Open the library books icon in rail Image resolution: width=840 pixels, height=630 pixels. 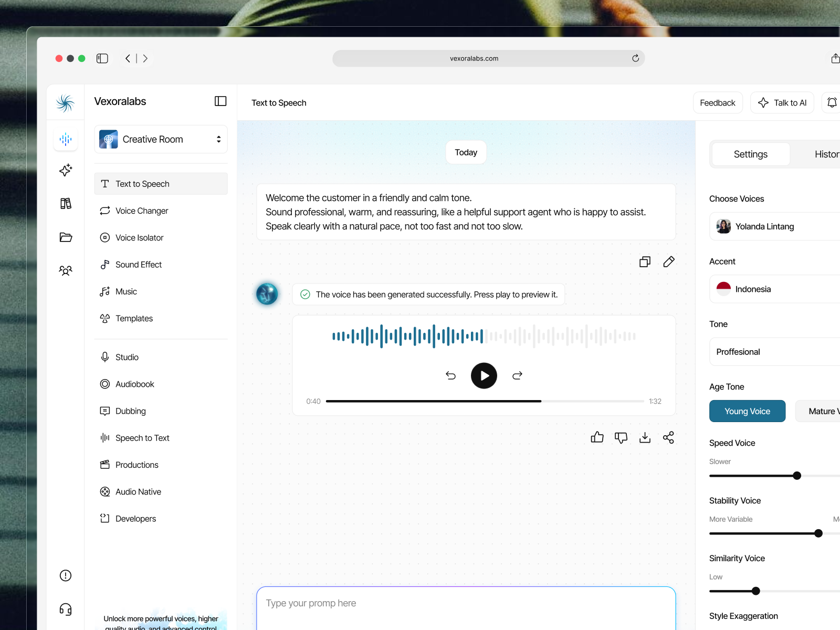pyautogui.click(x=66, y=204)
